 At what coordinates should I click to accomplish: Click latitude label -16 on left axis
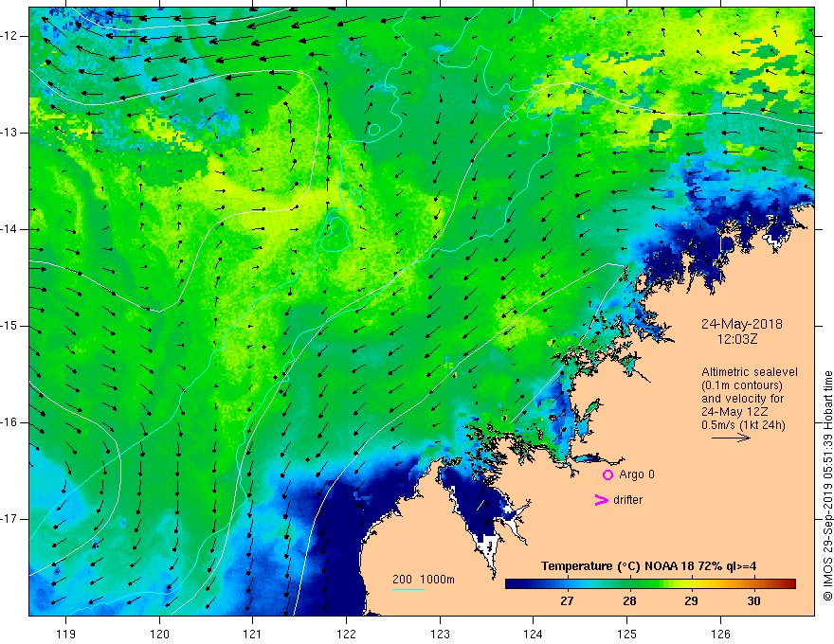click(x=10, y=422)
